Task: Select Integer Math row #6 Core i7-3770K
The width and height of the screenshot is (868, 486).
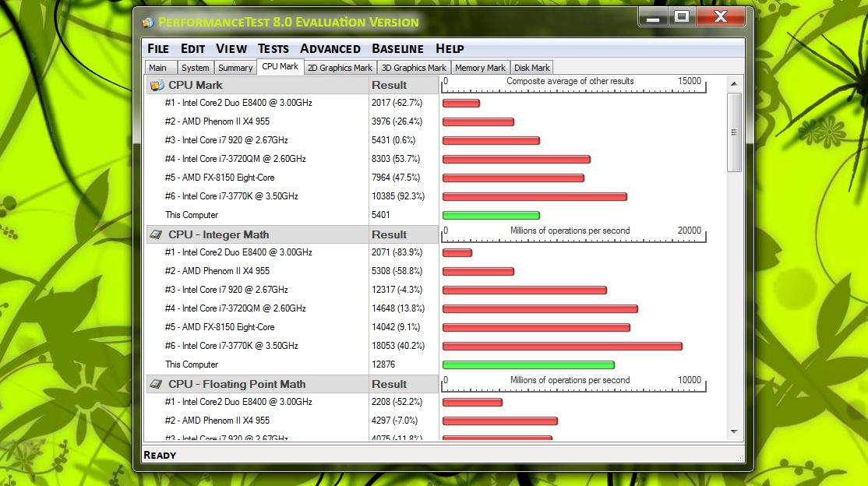Action: point(231,346)
